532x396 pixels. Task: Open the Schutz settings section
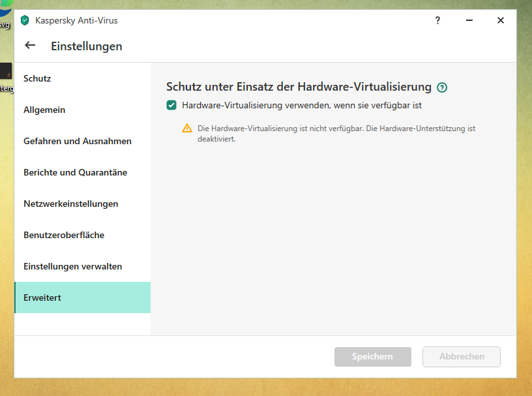click(x=82, y=78)
